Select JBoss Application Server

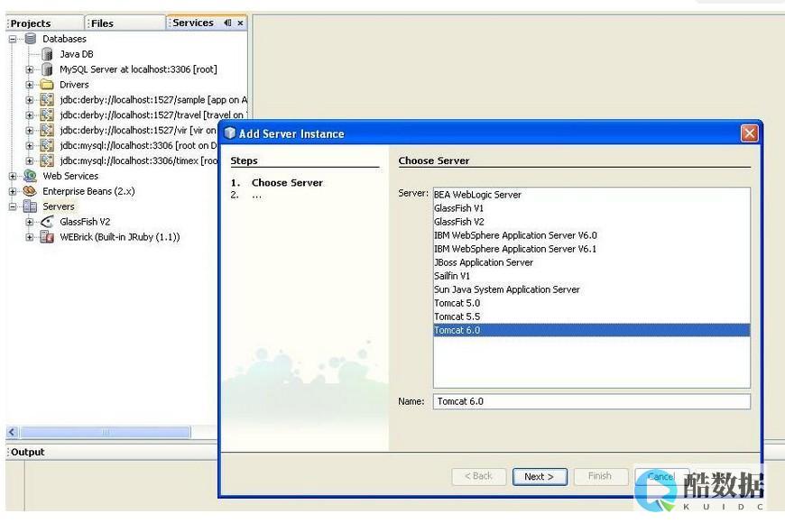(591, 262)
